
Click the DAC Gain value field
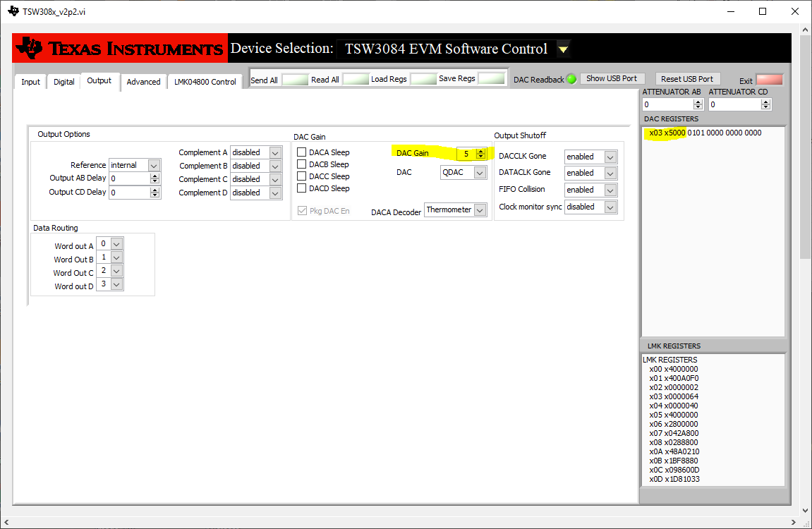[x=466, y=154]
